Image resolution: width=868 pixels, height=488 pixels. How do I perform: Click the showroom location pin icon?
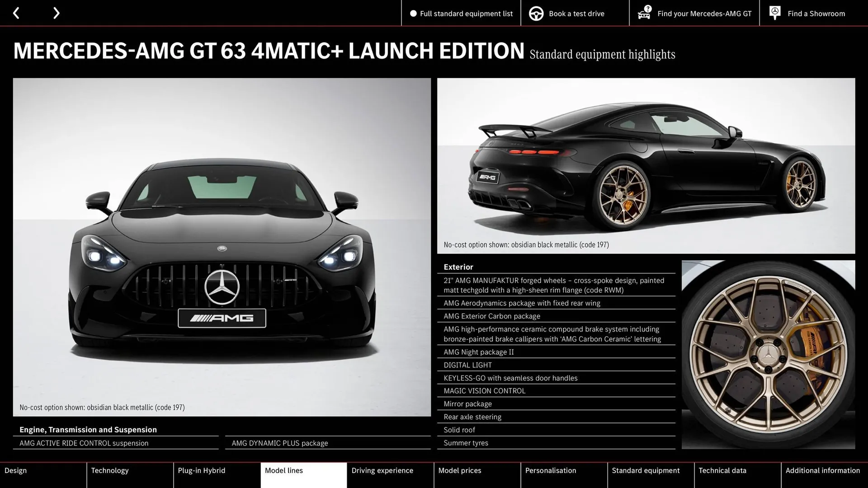pyautogui.click(x=775, y=13)
